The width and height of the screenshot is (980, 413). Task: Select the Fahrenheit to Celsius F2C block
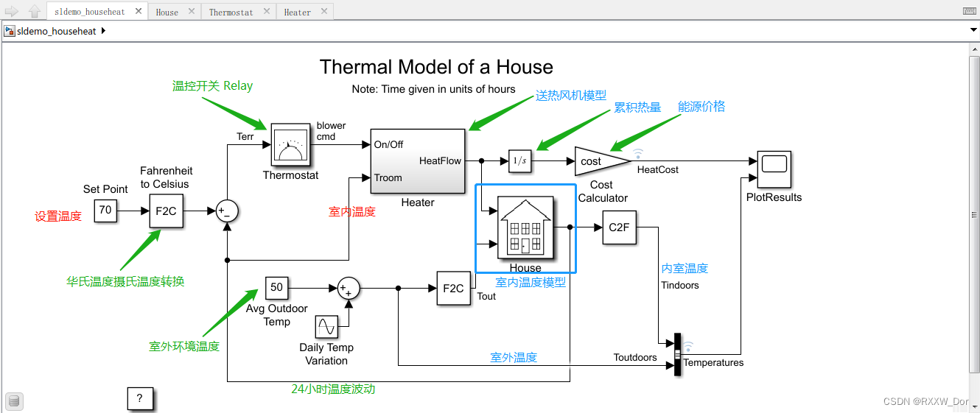coord(166,211)
